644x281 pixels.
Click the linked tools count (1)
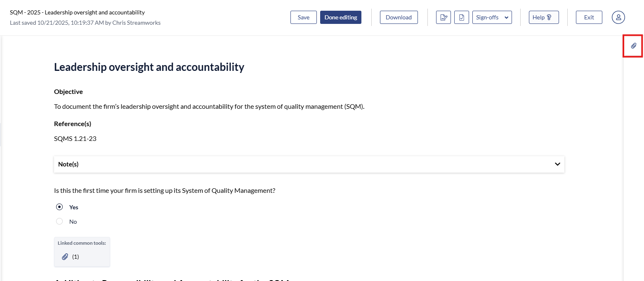(x=75, y=257)
